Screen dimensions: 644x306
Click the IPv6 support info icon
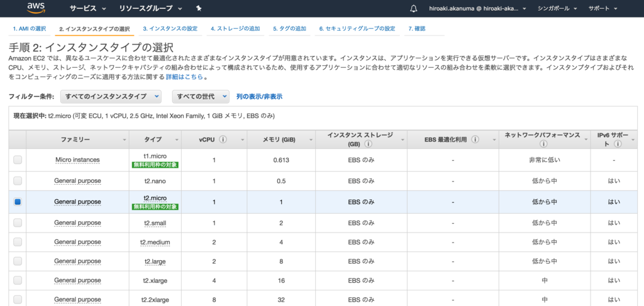click(x=618, y=144)
